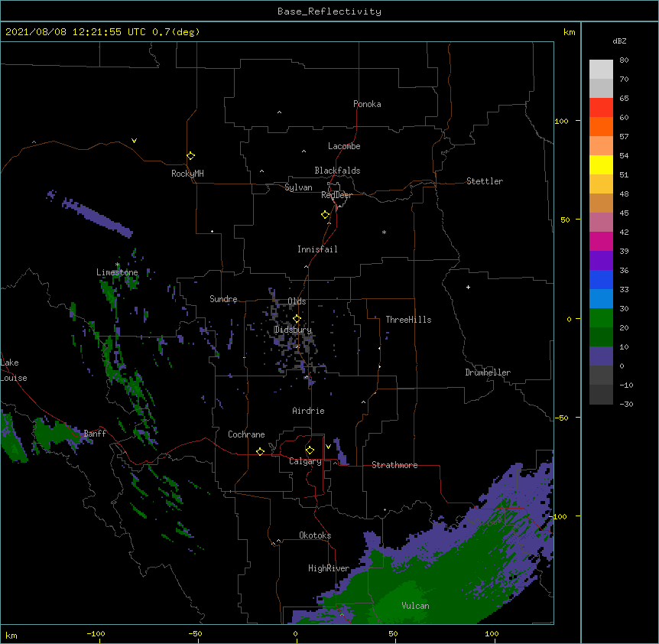Click the -50 tick on the vertical axis
This screenshot has height=644, width=659.
561,418
